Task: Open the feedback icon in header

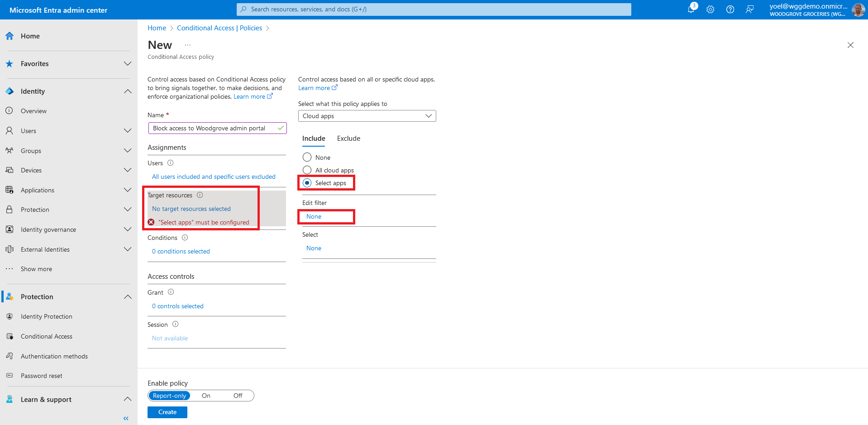Action: [x=749, y=10]
